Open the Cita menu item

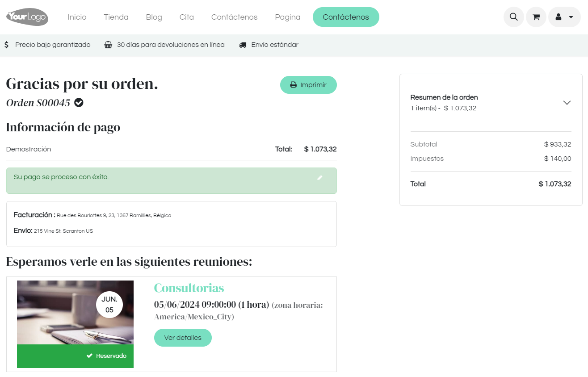pos(187,17)
